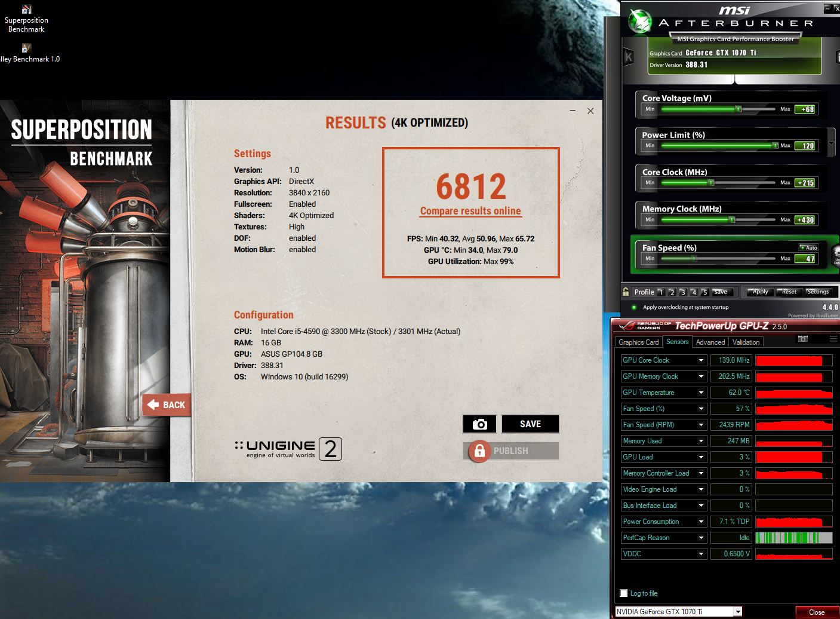840x619 pixels.
Task: Minimize the Superposition results window
Action: click(x=573, y=111)
